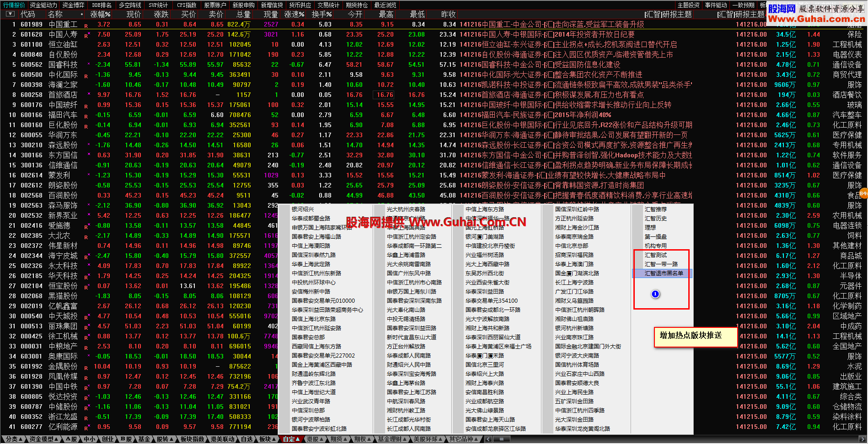The height and width of the screenshot is (444, 868).
Task: Expand the 自定 bottom tab menu
Action: (291, 439)
